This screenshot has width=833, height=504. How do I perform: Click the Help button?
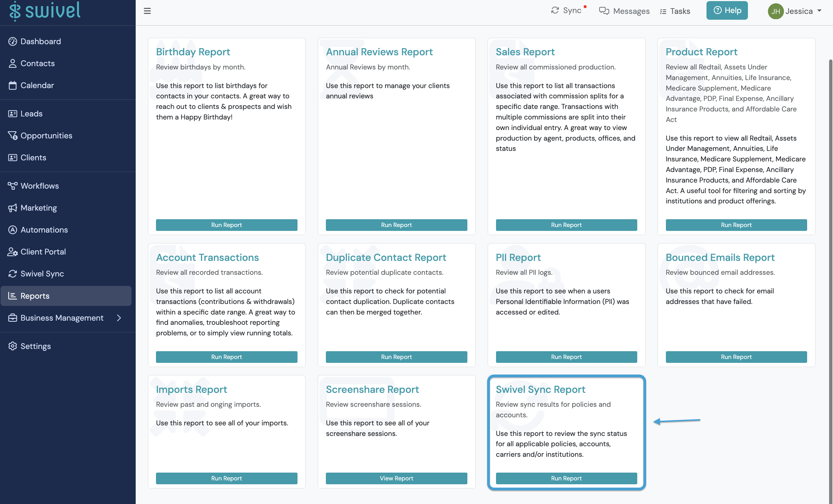click(727, 11)
